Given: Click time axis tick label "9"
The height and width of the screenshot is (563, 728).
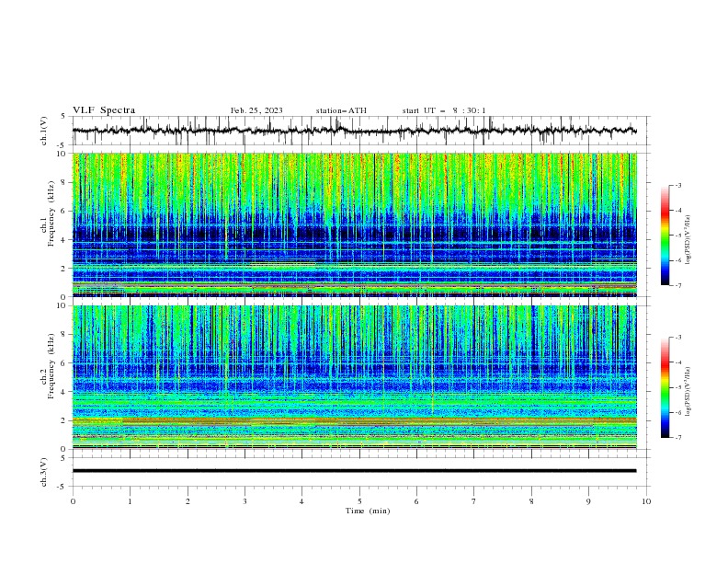Looking at the screenshot, I should 588,501.
